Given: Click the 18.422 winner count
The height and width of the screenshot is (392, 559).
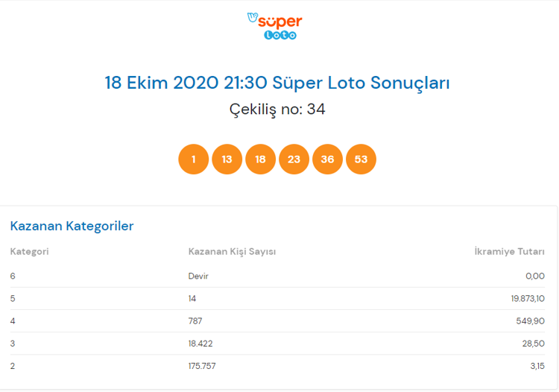Looking at the screenshot, I should tap(200, 344).
